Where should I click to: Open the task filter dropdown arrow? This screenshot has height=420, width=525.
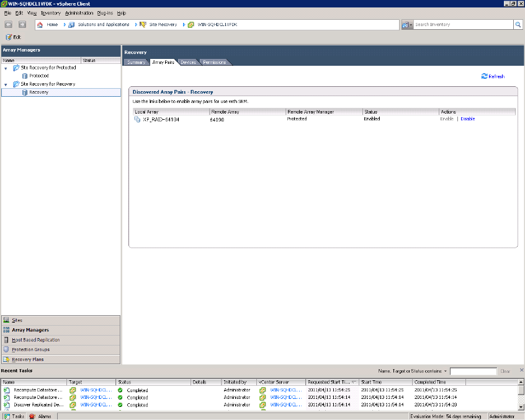click(x=446, y=371)
